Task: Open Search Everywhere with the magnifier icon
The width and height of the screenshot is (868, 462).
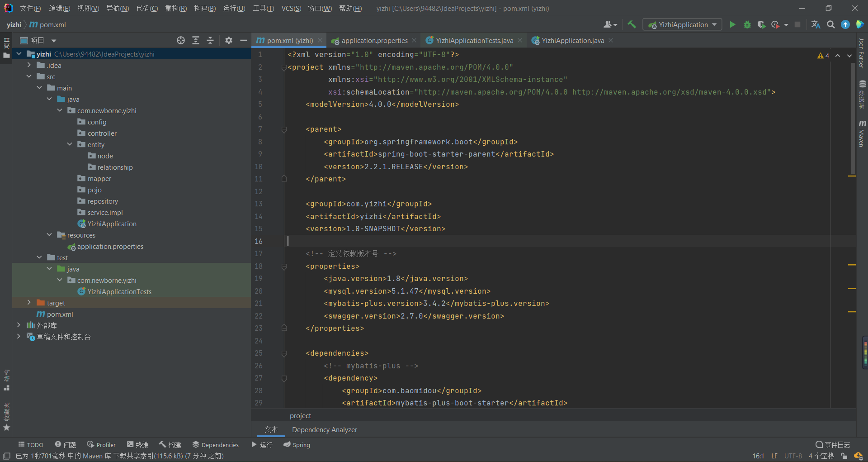Action: tap(831, 24)
